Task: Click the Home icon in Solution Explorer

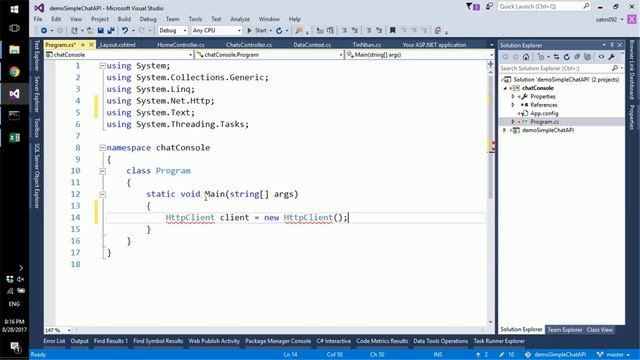Action: [526, 57]
